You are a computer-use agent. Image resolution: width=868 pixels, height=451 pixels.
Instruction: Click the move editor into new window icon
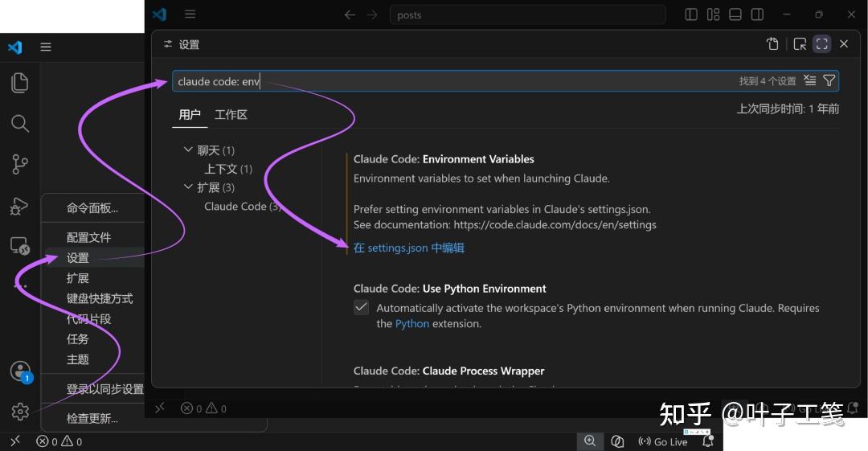pyautogui.click(x=800, y=43)
